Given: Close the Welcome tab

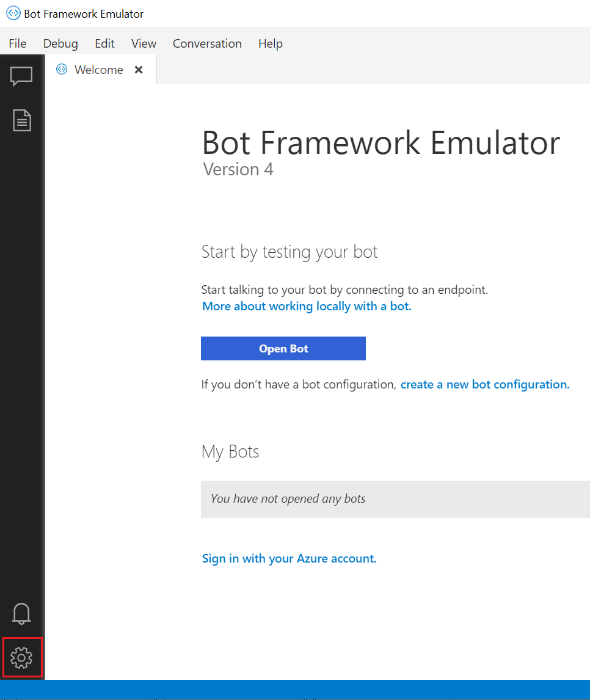Looking at the screenshot, I should point(138,69).
